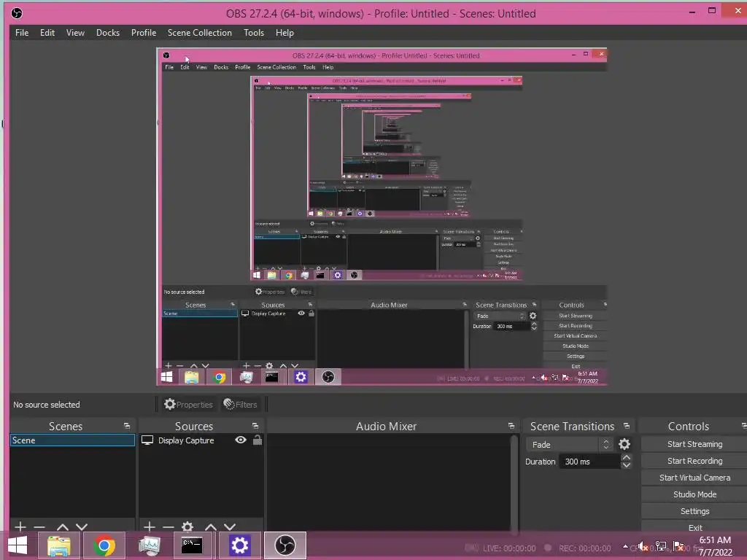Click the OBS logo in title bar

[17, 13]
